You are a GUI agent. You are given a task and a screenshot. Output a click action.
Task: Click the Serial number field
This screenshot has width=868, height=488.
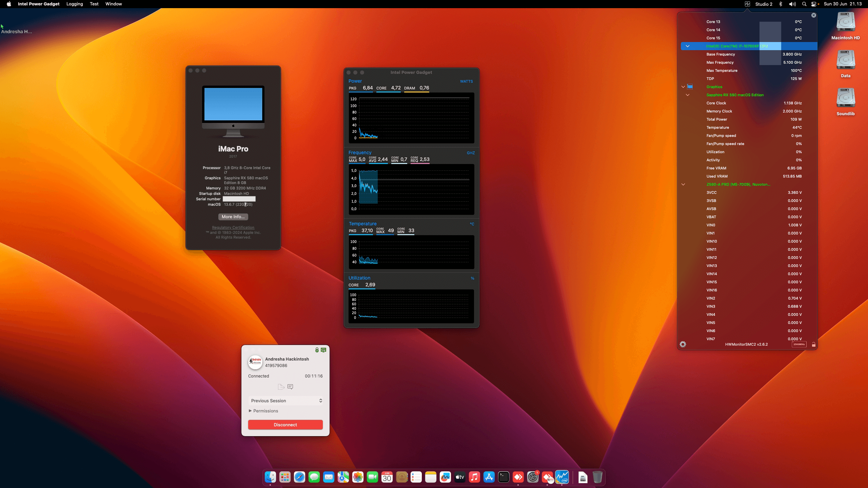[239, 199]
